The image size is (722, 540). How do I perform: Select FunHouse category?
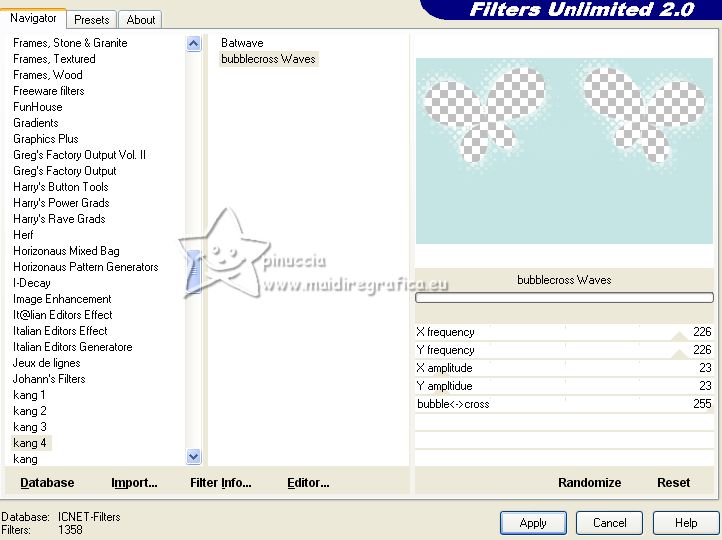pyautogui.click(x=38, y=107)
